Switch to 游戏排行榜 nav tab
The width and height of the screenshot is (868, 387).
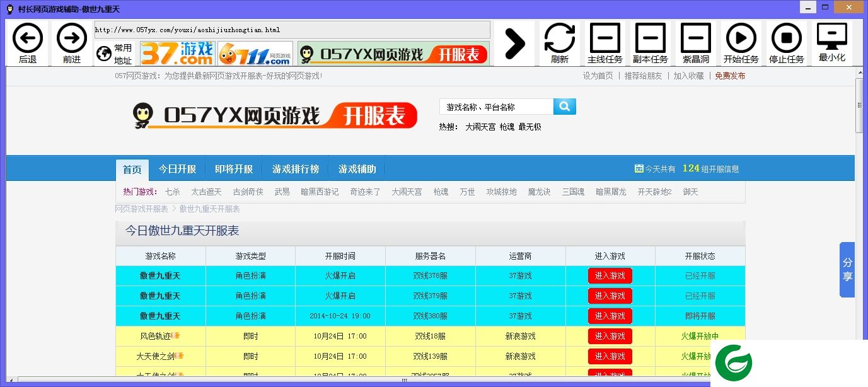pos(296,169)
